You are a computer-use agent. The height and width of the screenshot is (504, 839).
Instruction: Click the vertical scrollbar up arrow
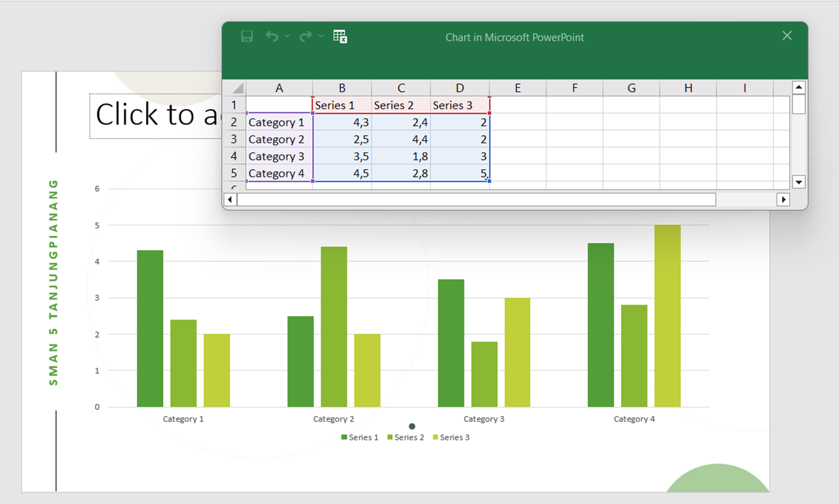coord(799,87)
